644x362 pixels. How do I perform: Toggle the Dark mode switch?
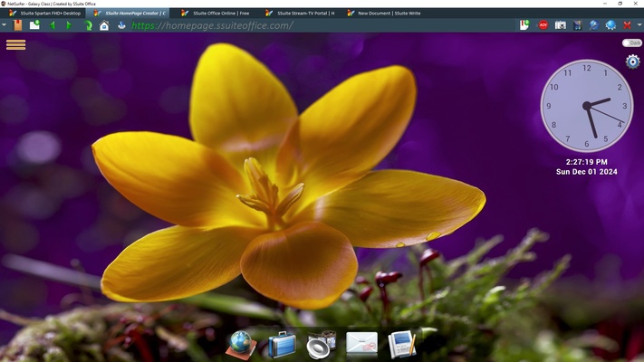(x=631, y=43)
